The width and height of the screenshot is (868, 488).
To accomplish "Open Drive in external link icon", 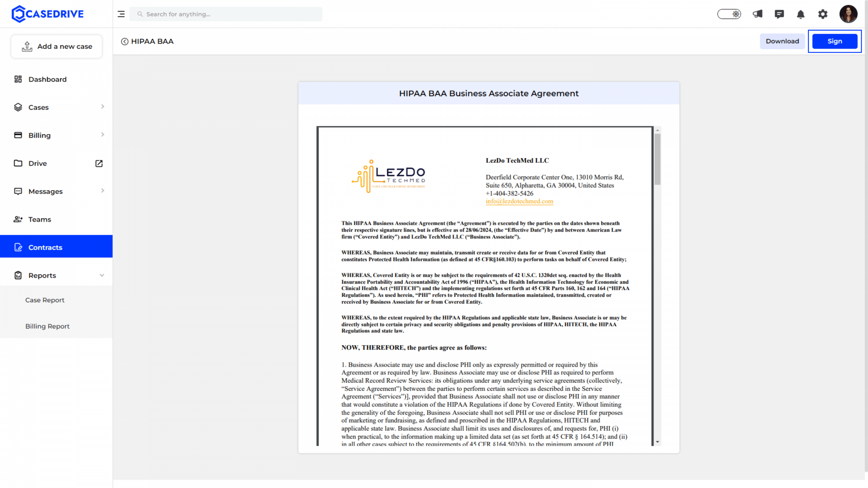I will pos(99,163).
